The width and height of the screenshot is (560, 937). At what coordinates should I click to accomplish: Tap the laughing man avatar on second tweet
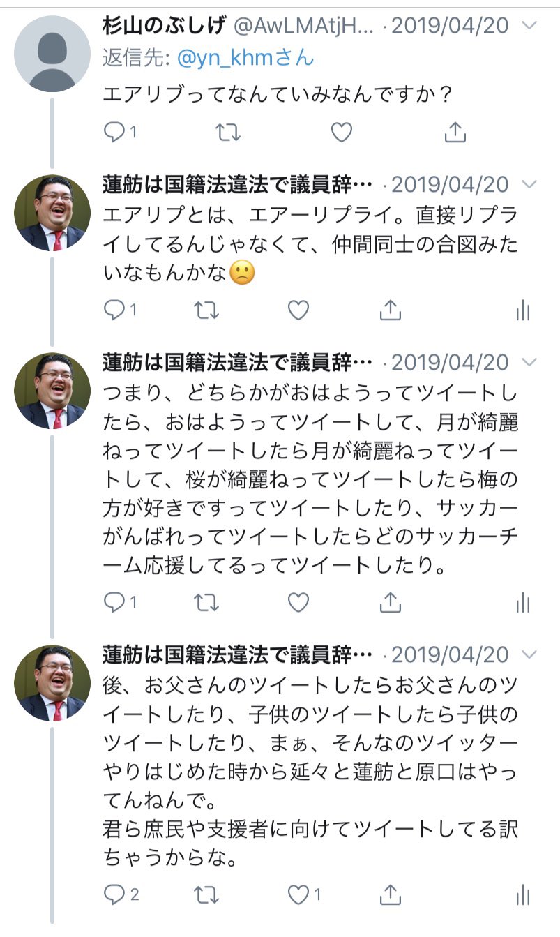point(52,213)
